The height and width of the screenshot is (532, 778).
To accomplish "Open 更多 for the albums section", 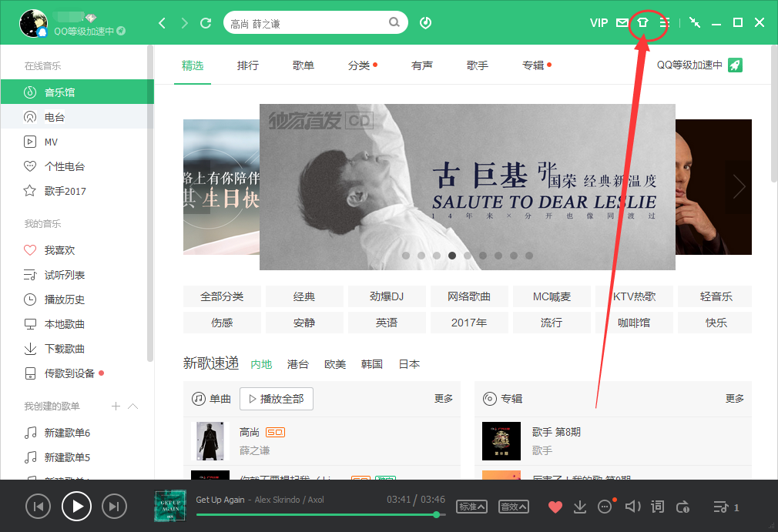I will point(733,399).
